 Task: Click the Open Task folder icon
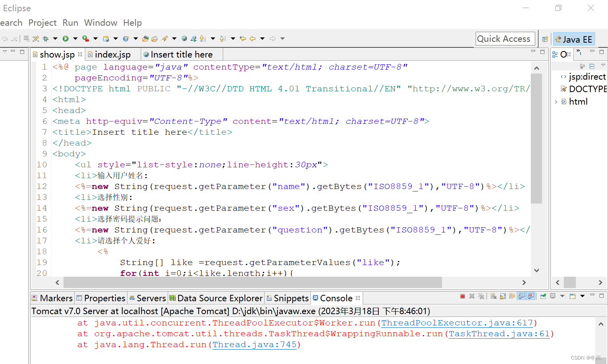(154, 39)
